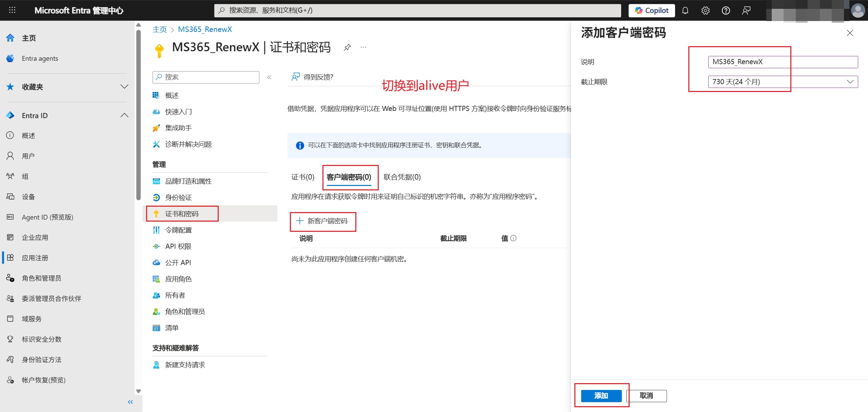The width and height of the screenshot is (868, 412).
Task: Click MS365_RenewX breadcrumb link
Action: click(205, 30)
